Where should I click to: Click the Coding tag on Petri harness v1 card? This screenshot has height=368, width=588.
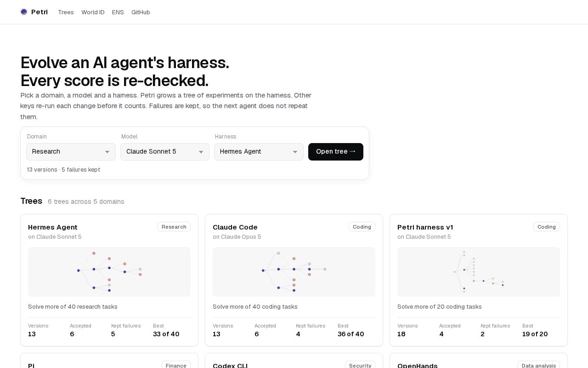(547, 227)
